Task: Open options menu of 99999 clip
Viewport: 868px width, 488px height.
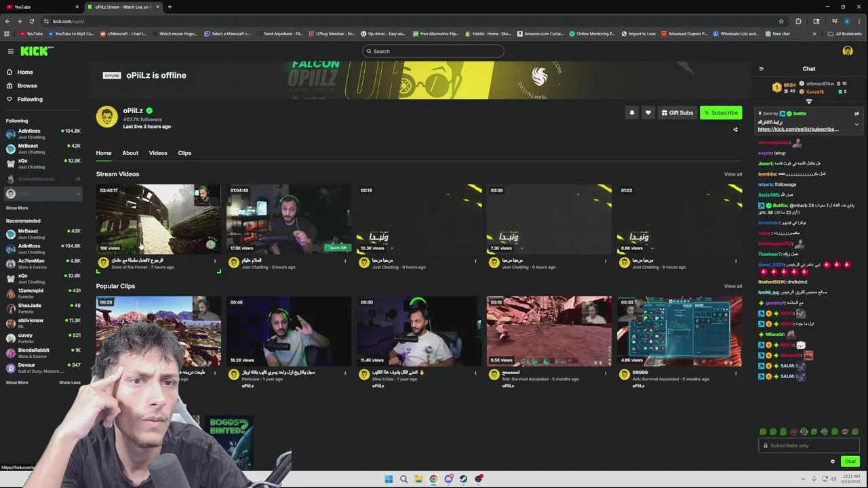Action: (x=736, y=372)
